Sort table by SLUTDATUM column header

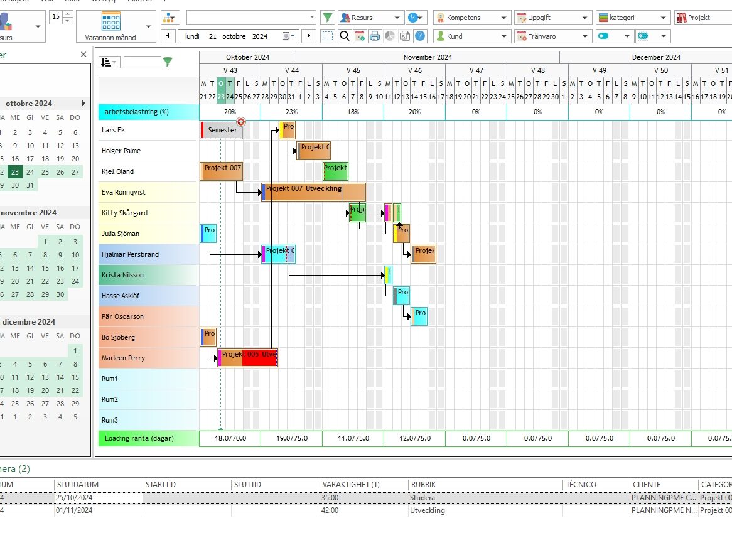click(97, 485)
